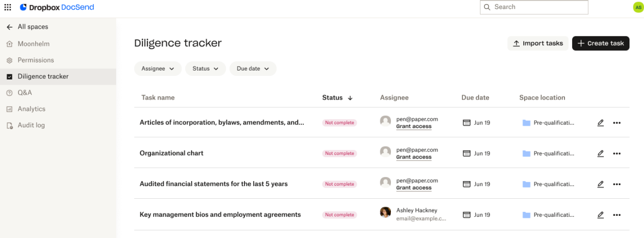Expand the Assignee filter dropdown
The image size is (644, 238).
(x=157, y=68)
